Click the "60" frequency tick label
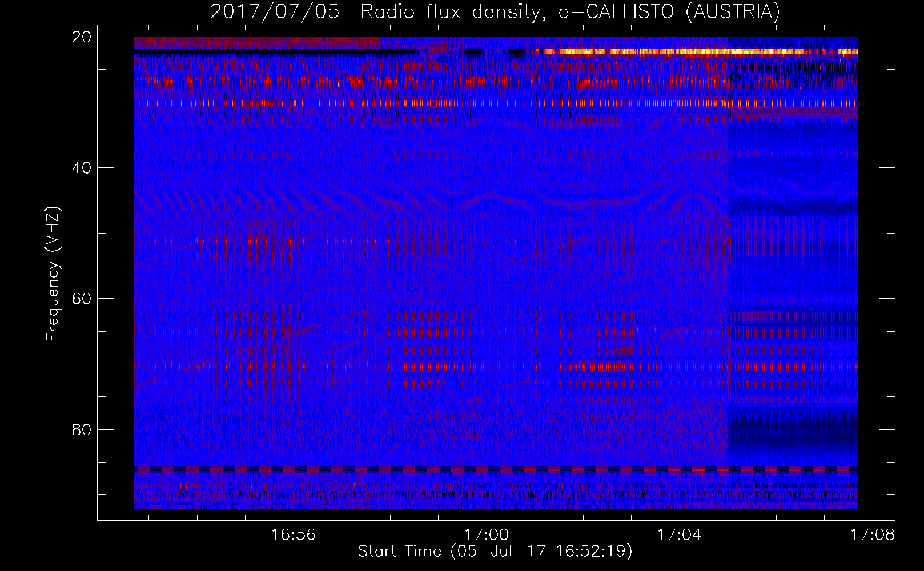The image size is (924, 571). [x=82, y=299]
